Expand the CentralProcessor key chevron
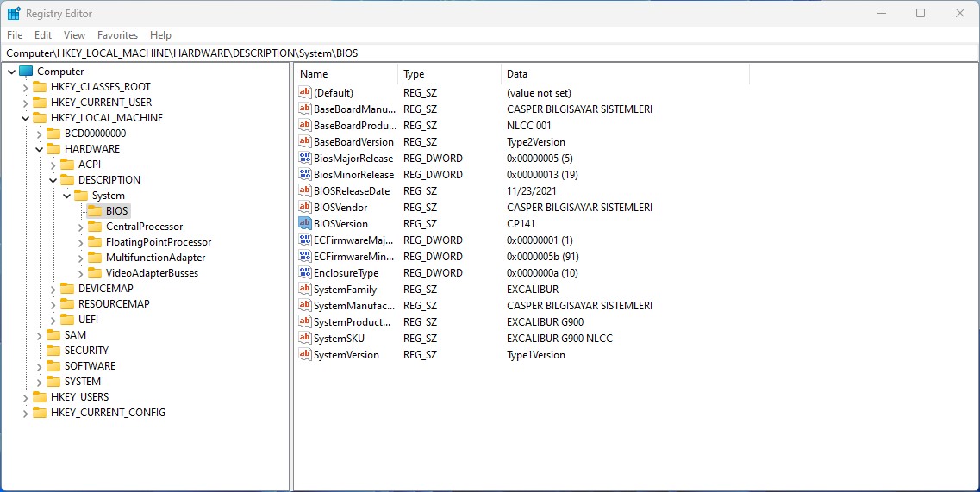The height and width of the screenshot is (492, 980). point(81,227)
